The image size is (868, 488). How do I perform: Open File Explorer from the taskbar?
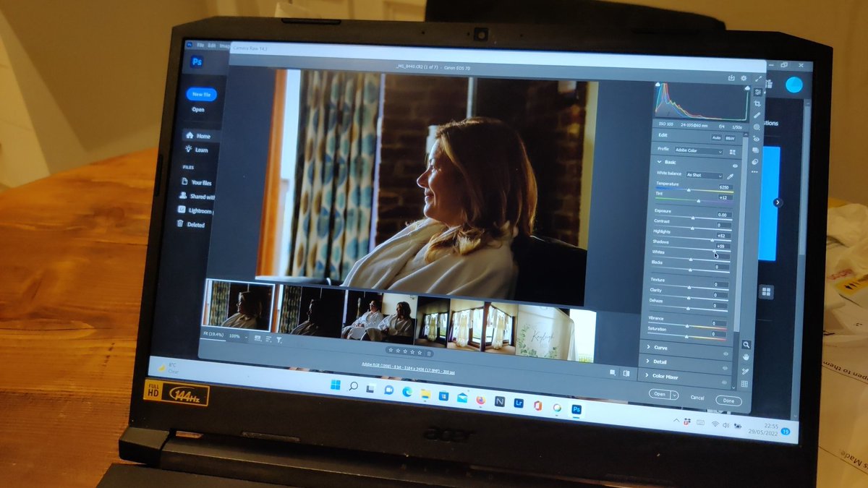pos(425,394)
